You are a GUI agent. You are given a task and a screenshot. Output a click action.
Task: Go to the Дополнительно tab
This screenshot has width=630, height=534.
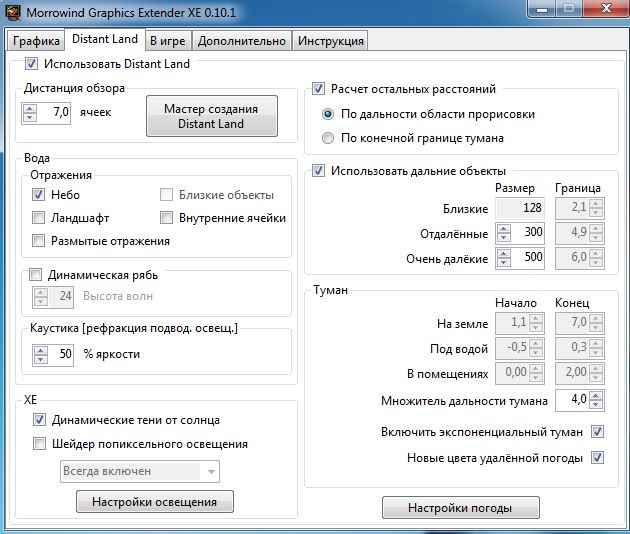242,41
